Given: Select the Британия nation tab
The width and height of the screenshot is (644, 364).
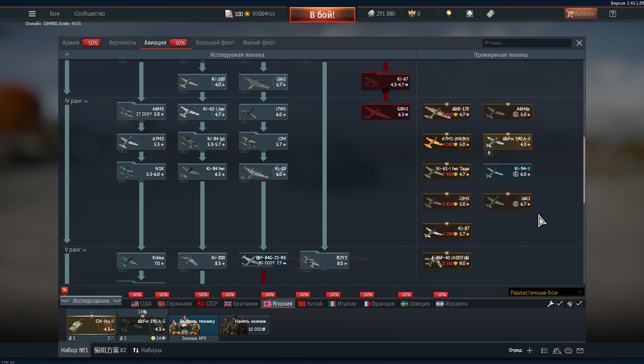Looking at the screenshot, I should pos(241,304).
